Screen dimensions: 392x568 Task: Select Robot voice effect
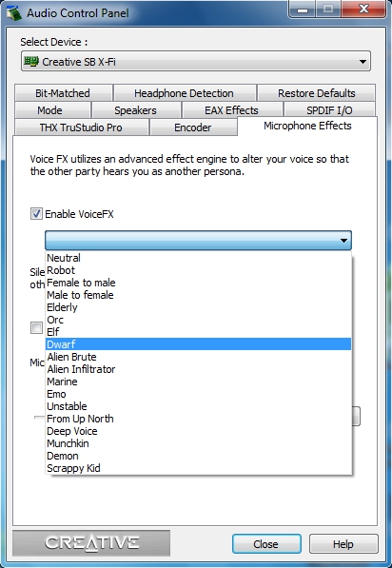[x=199, y=270]
